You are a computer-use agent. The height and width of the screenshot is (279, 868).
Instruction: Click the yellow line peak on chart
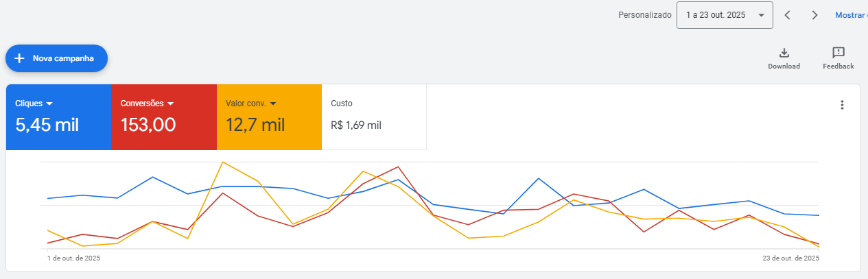click(223, 162)
